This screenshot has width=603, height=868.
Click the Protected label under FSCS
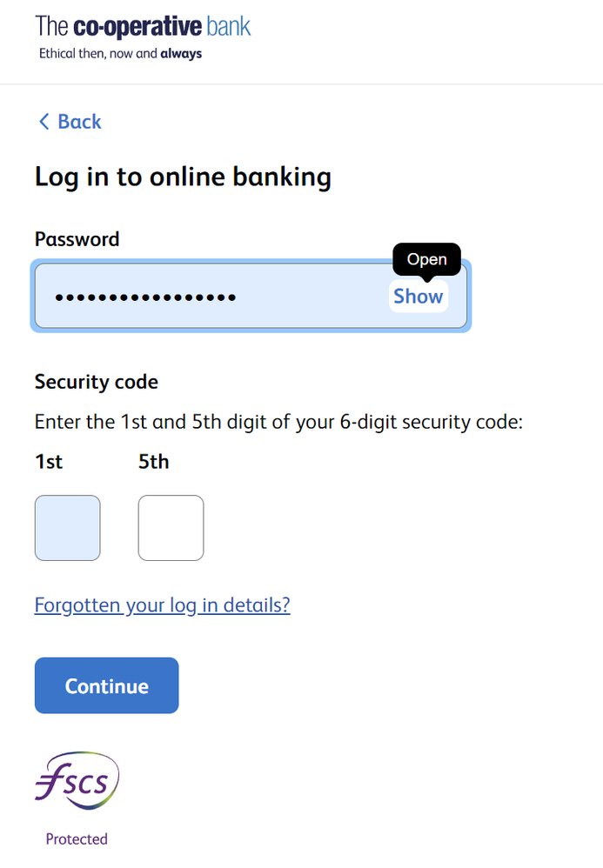[77, 838]
